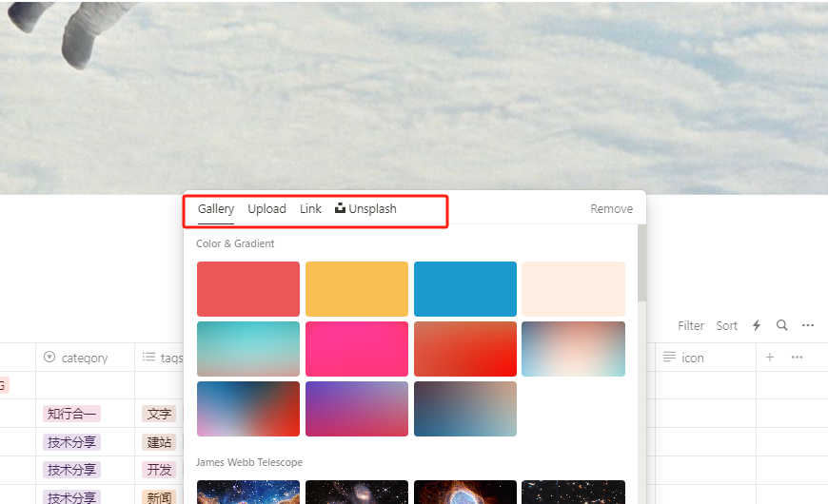This screenshot has width=828, height=504.
Task: Click the 开发 tag
Action: point(159,470)
